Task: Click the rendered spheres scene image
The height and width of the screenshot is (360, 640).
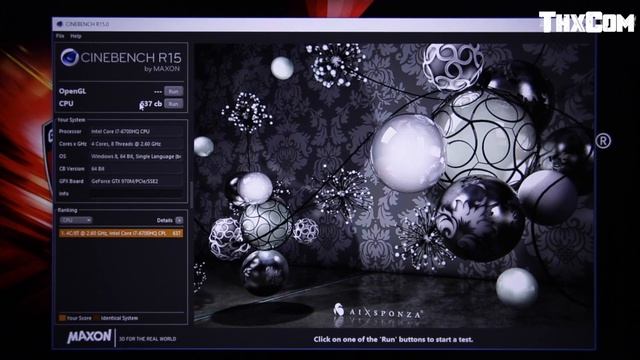Action: (393, 185)
